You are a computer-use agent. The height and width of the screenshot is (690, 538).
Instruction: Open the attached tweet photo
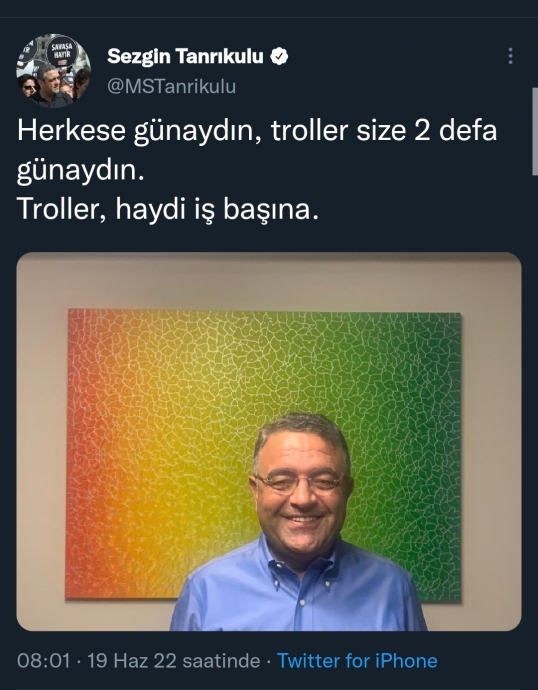[x=269, y=441]
